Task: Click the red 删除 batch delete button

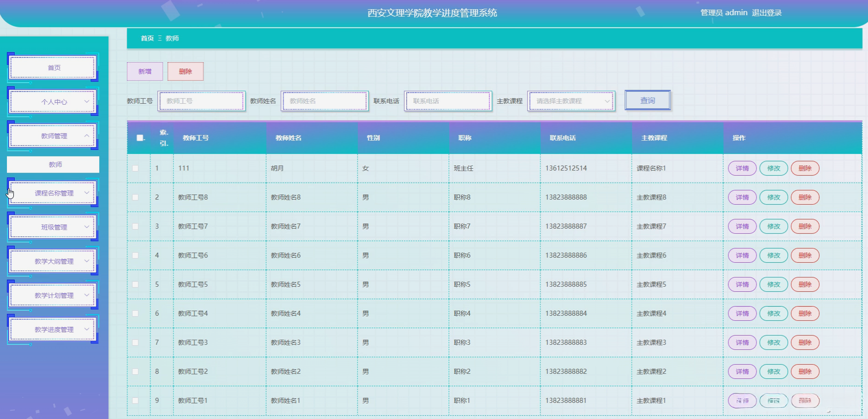Action: pos(185,71)
